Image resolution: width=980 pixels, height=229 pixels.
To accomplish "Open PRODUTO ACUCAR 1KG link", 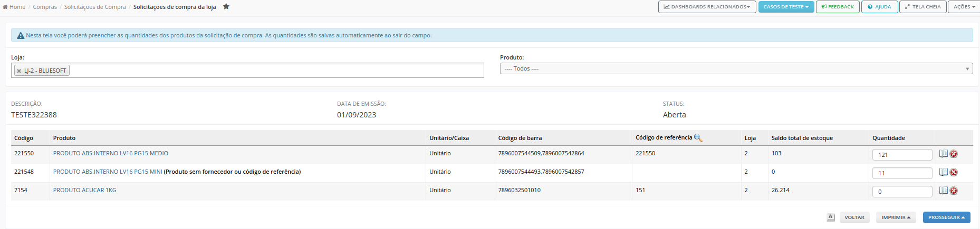I will tap(85, 190).
